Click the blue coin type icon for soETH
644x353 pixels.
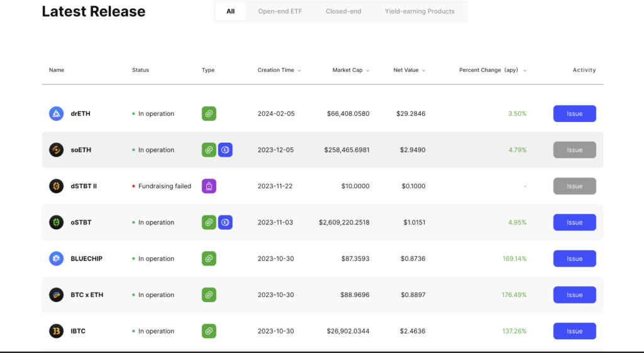tap(225, 150)
